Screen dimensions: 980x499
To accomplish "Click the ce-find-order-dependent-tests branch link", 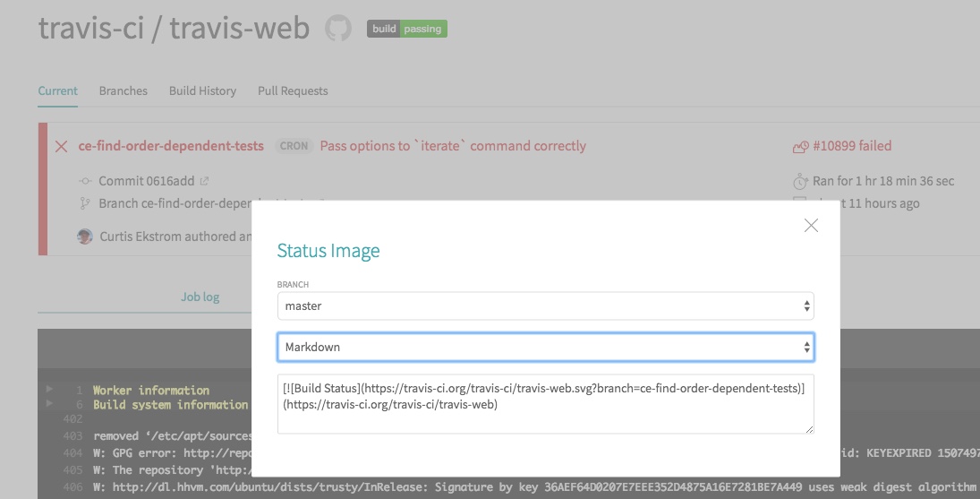I will point(171,146).
